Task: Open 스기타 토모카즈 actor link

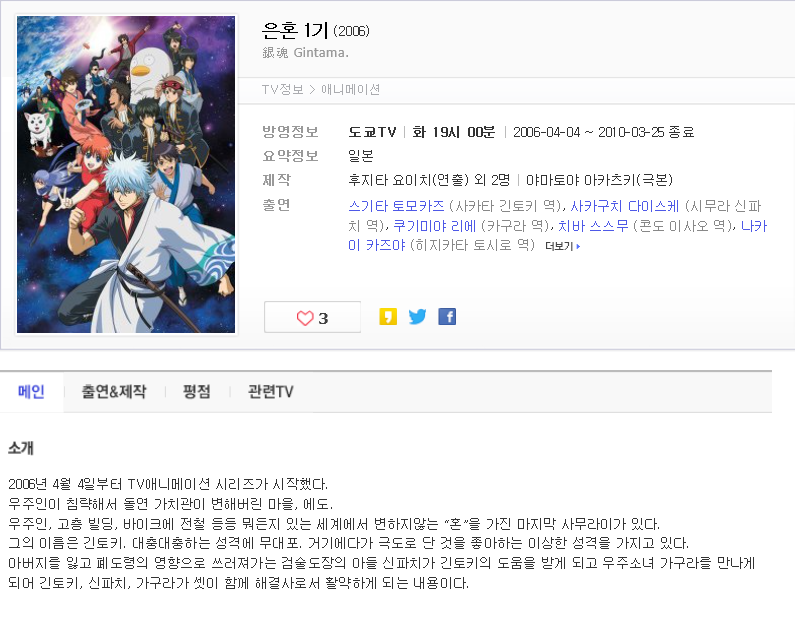Action: (396, 206)
